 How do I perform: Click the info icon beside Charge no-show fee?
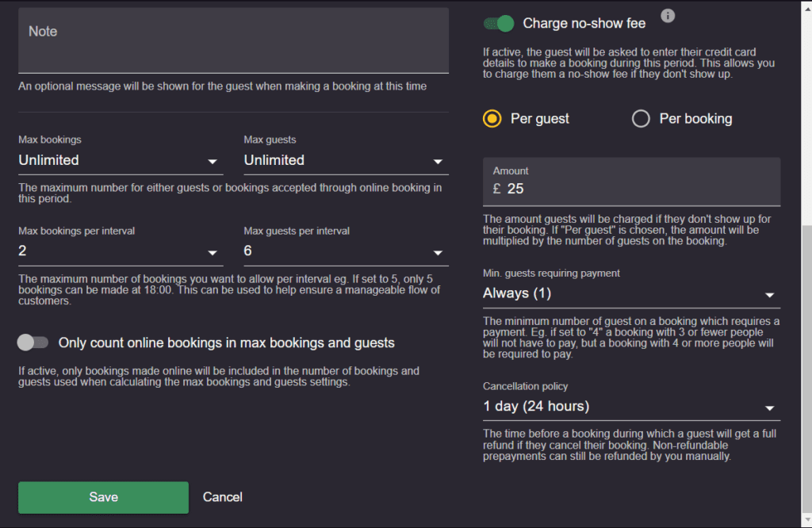(x=668, y=16)
